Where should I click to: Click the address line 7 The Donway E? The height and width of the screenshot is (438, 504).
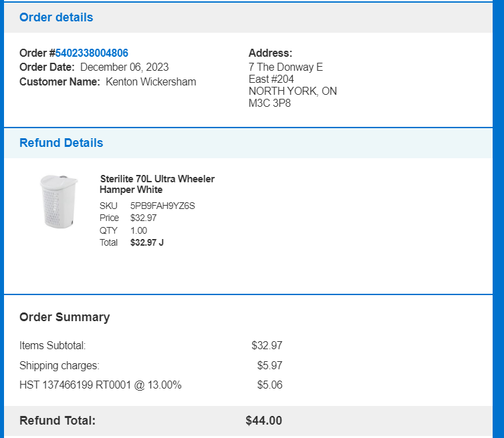click(x=285, y=67)
